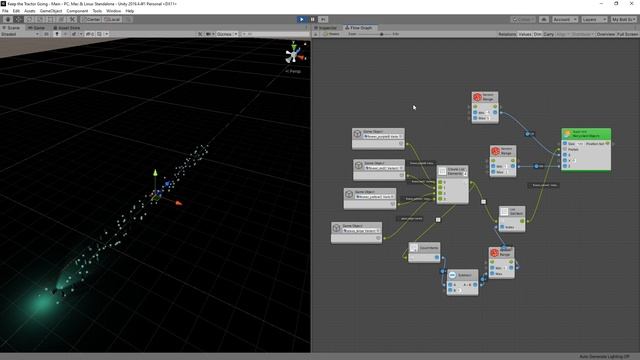The height and width of the screenshot is (360, 640).
Task: Click the topmost Game Object node icon
Action: 358,133
